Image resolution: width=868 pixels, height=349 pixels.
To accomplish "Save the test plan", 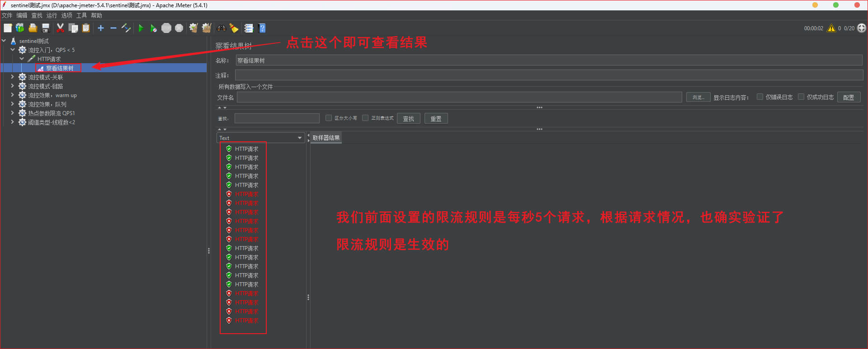I will 45,28.
